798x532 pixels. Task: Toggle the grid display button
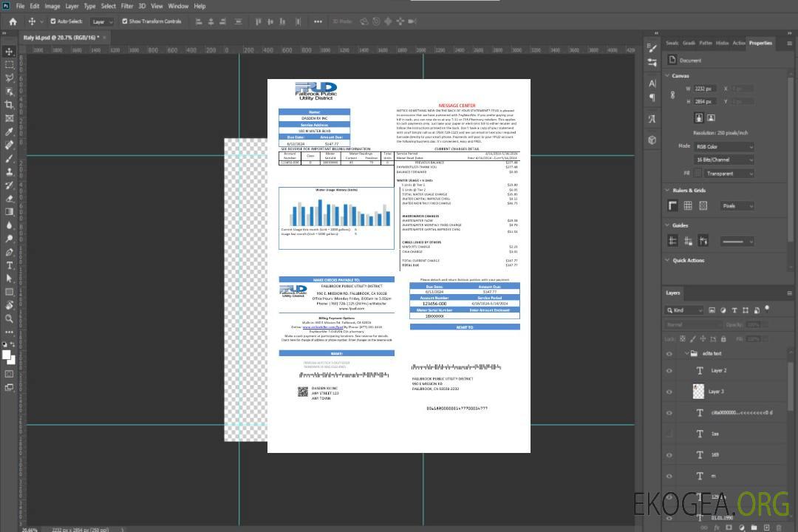tap(688, 205)
